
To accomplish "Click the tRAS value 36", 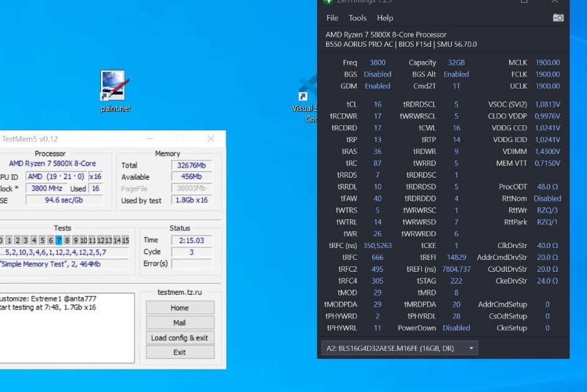I will point(378,151).
